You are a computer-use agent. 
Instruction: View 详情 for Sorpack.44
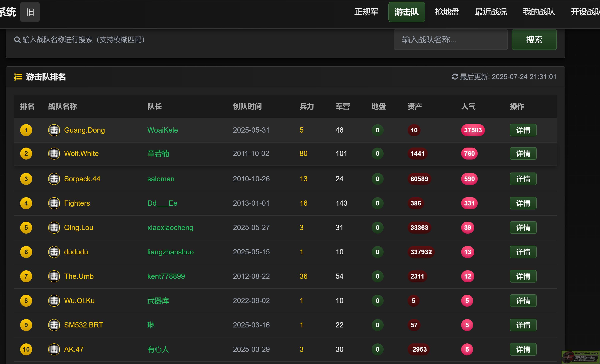click(523, 179)
